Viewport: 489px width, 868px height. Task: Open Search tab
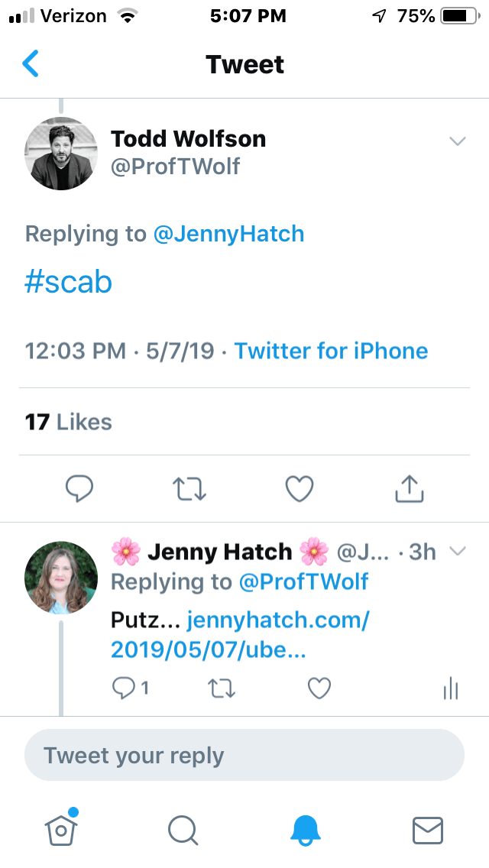183,829
